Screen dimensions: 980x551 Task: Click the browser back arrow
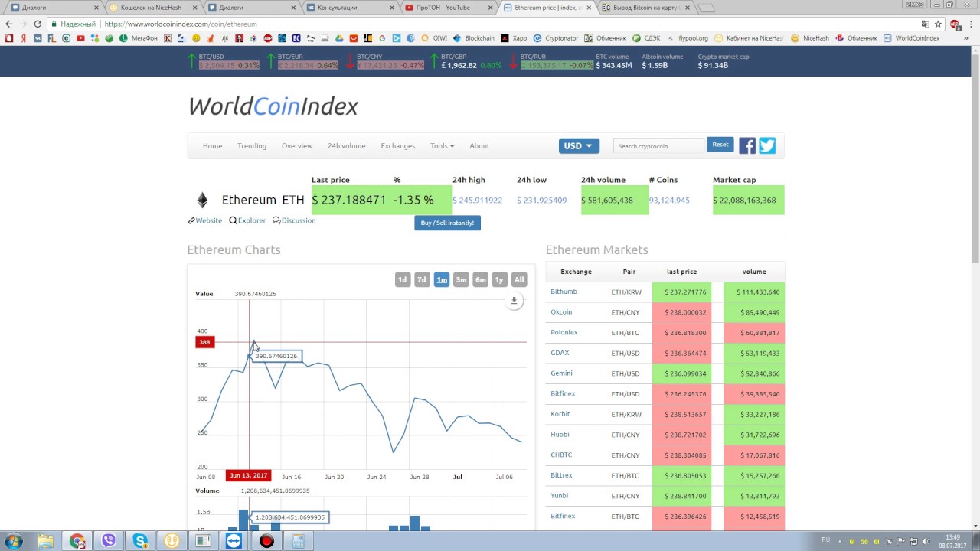(x=9, y=24)
